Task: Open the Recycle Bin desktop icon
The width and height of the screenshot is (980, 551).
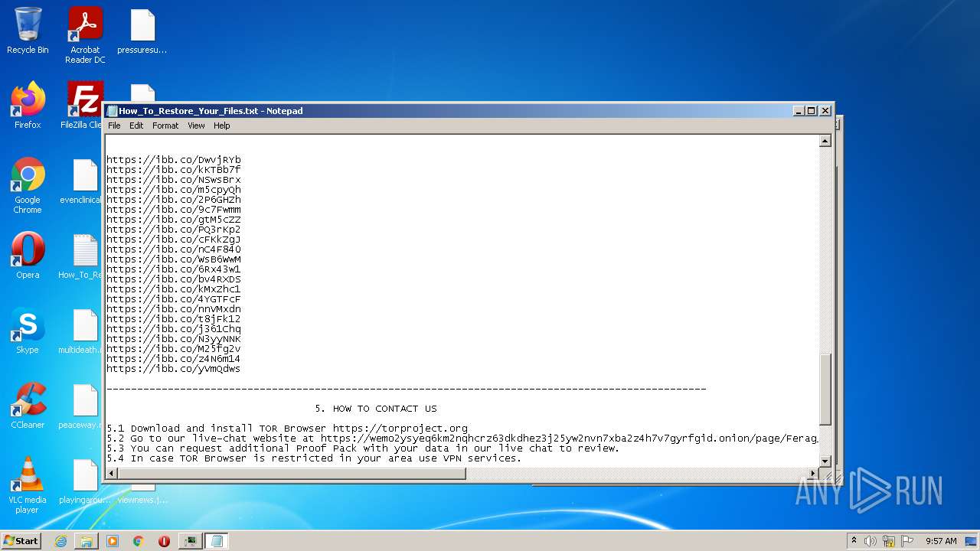Action: pyautogui.click(x=28, y=31)
